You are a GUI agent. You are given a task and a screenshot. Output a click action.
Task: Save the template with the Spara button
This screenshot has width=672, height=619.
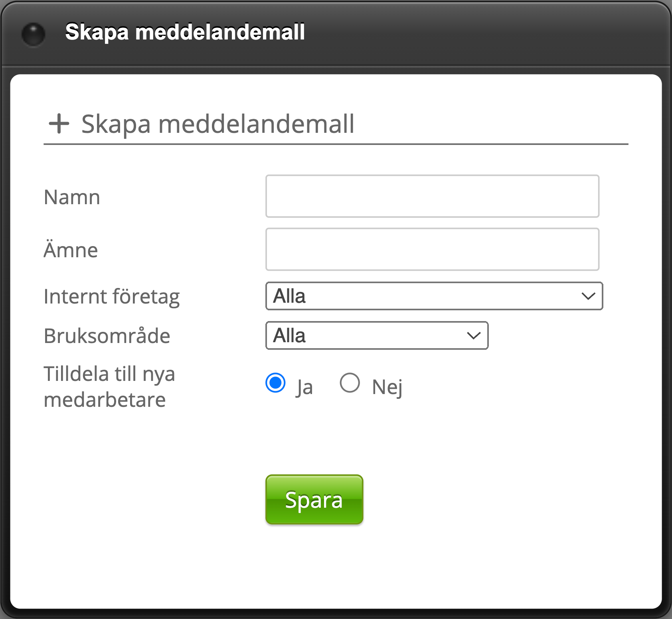point(314,499)
